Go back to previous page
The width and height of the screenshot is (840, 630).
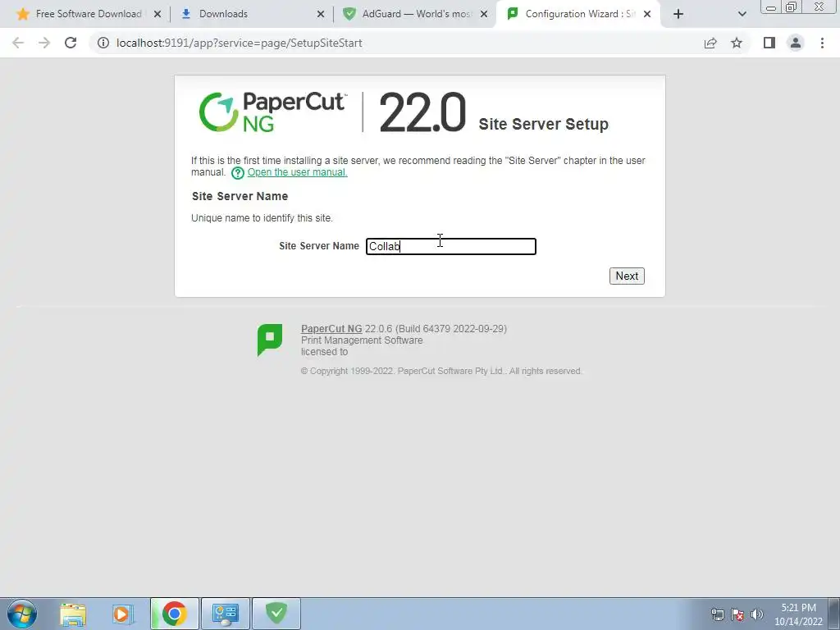pyautogui.click(x=18, y=43)
